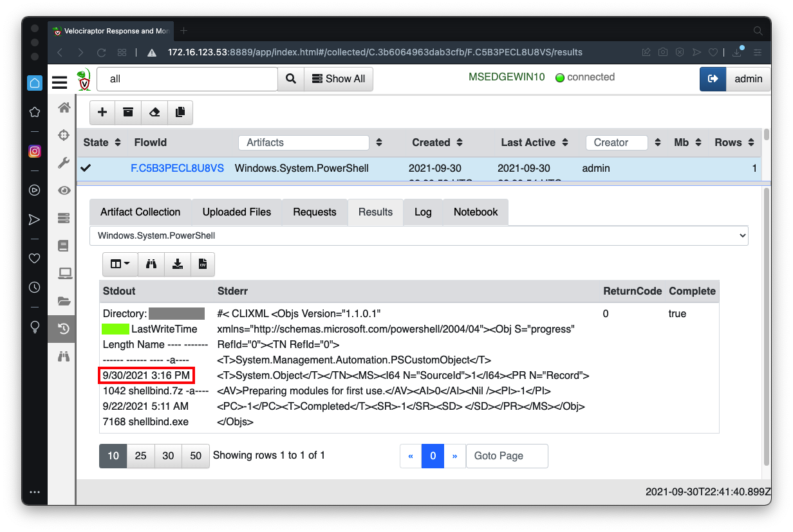Set page size to 30 rows
793x532 pixels.
(x=169, y=455)
